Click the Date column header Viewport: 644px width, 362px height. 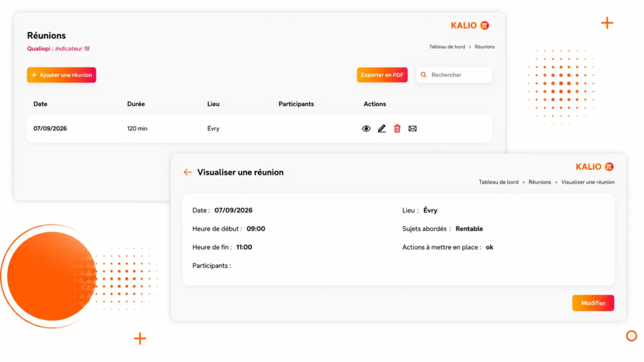click(40, 104)
